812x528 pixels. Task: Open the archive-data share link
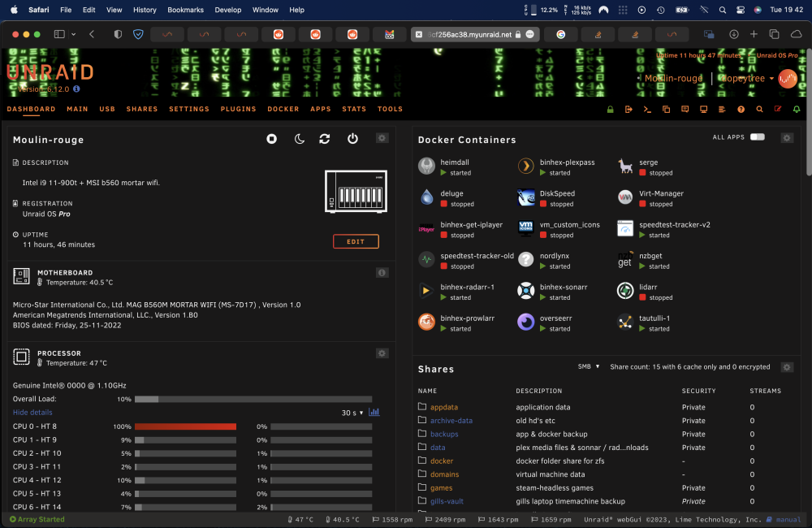pos(451,421)
